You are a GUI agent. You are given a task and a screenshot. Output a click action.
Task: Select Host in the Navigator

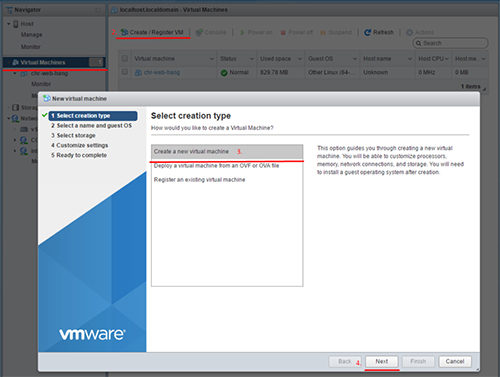(27, 24)
